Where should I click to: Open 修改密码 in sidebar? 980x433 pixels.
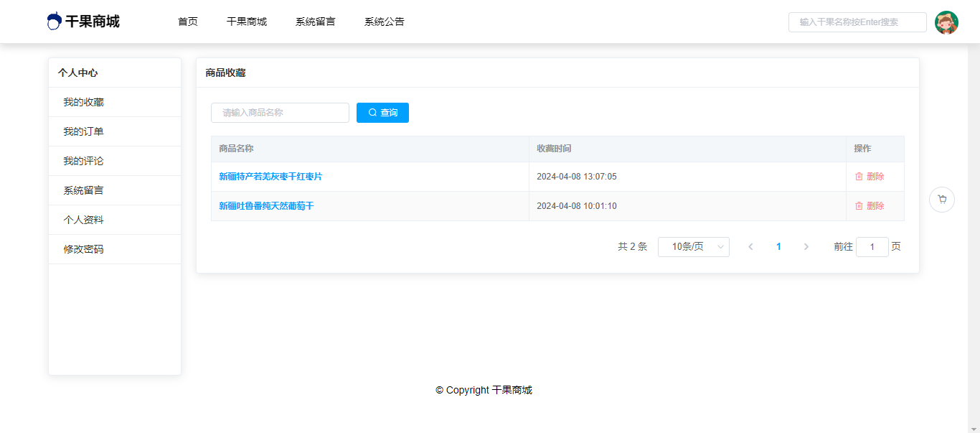[83, 250]
